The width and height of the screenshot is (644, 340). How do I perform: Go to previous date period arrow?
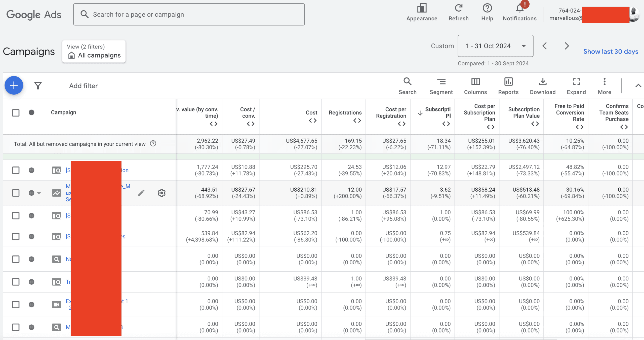pos(545,46)
